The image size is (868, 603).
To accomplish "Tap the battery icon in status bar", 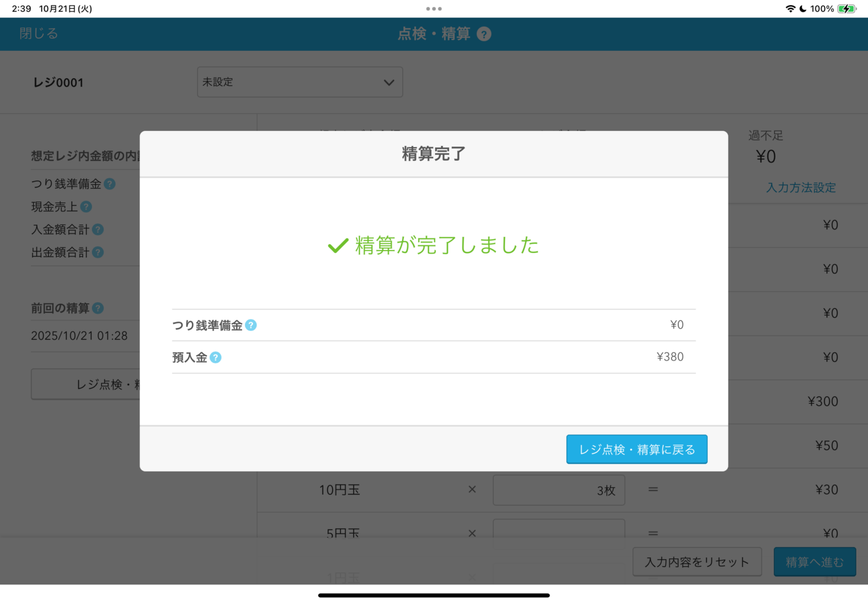I will [846, 9].
